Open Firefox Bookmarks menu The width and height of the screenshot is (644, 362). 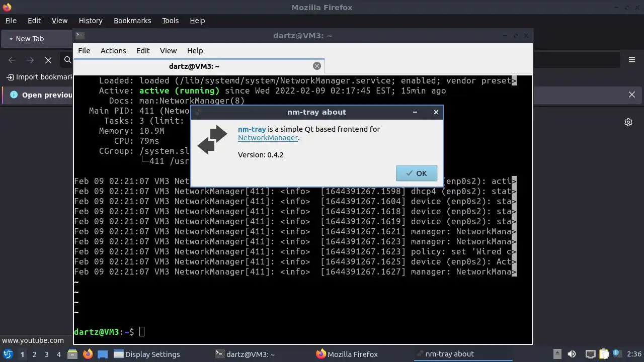coord(132,21)
